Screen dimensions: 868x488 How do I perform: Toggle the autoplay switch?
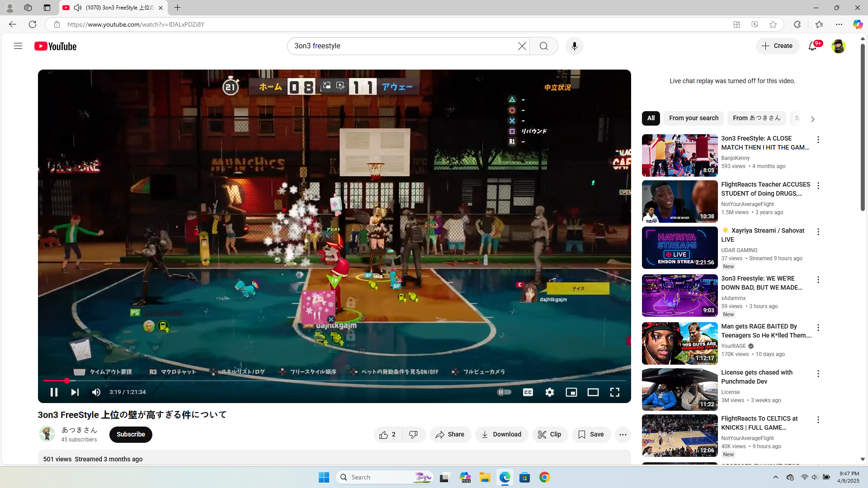(504, 392)
